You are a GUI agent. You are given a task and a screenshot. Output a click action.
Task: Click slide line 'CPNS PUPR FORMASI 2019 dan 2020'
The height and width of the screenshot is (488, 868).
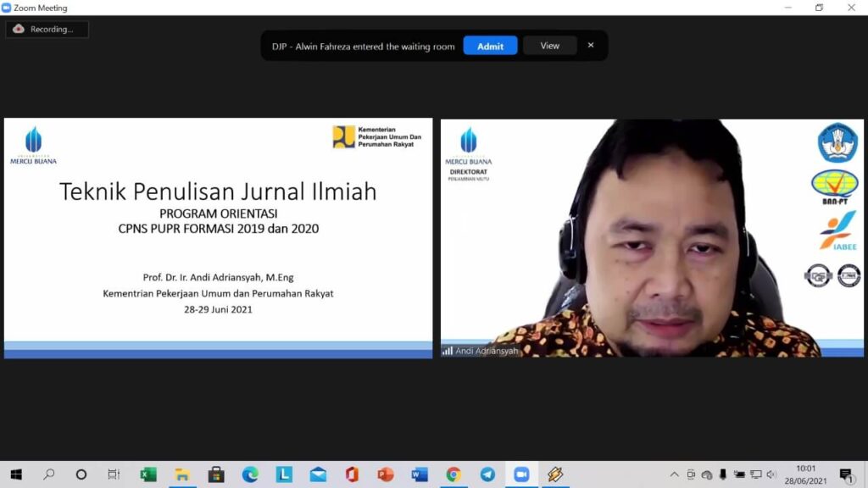point(218,229)
